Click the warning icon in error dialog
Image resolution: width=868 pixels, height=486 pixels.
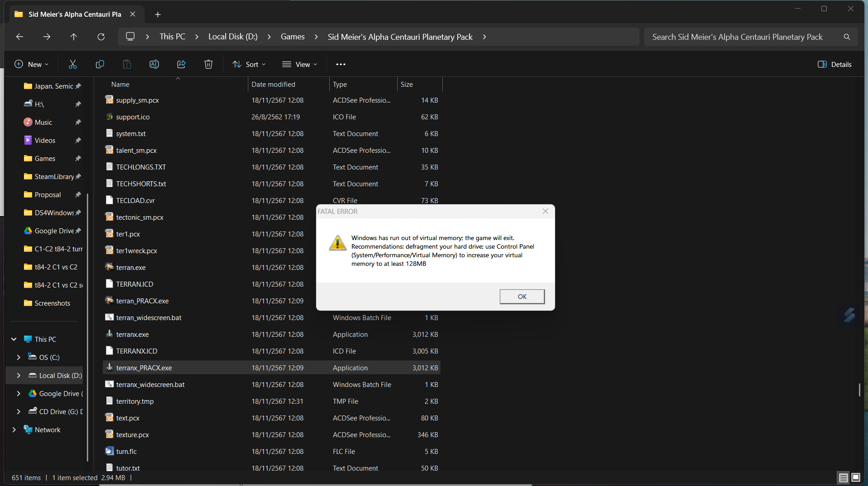pos(337,243)
